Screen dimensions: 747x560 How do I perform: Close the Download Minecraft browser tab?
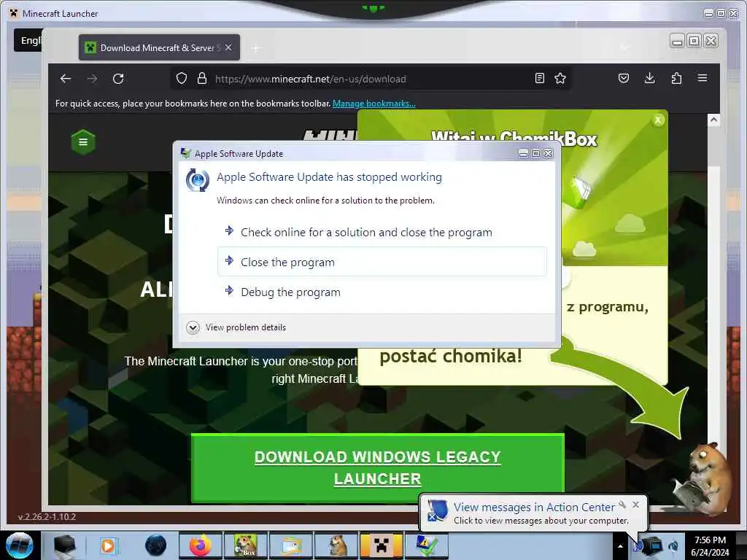[x=228, y=47]
